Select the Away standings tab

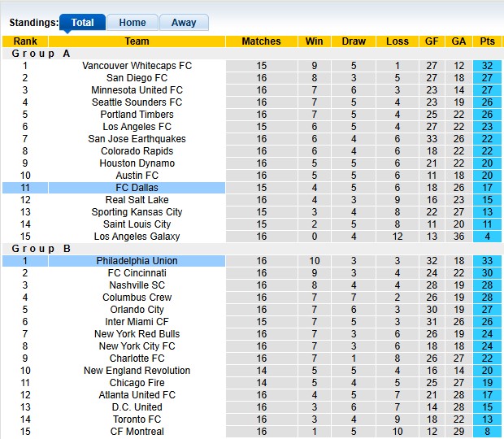tap(184, 23)
